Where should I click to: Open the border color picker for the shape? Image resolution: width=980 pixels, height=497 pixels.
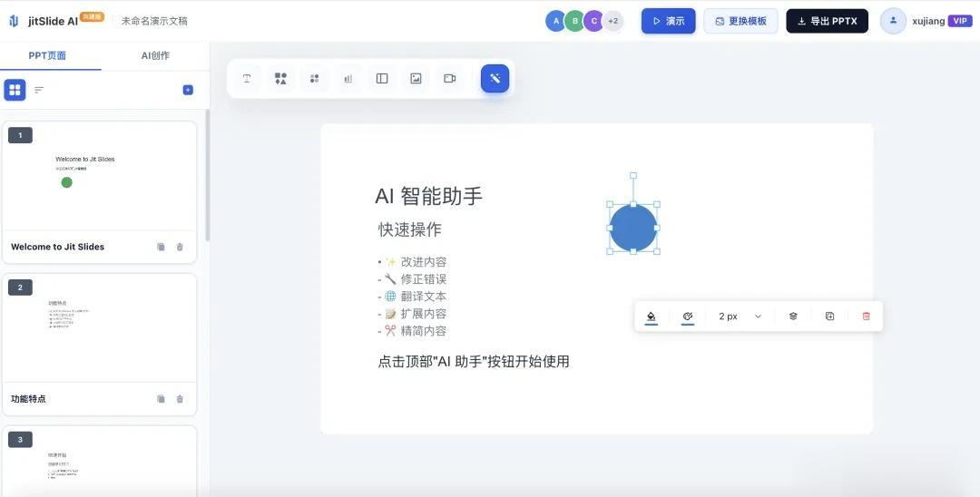tap(688, 317)
